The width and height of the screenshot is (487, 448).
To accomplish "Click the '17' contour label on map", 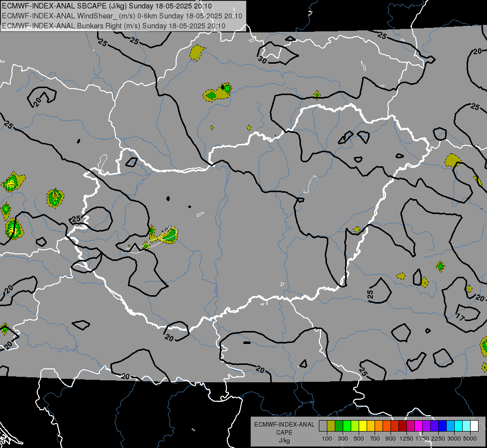I will click(x=460, y=318).
